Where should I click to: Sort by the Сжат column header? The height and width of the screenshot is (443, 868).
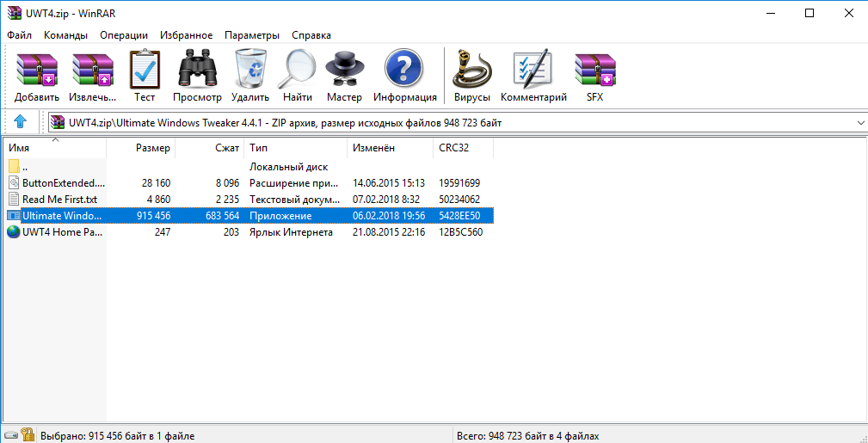[210, 149]
